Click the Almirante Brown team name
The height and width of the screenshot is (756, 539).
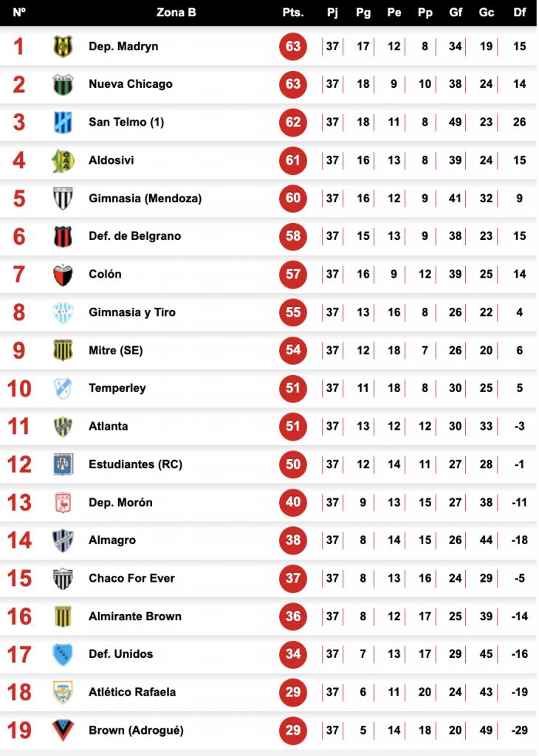[135, 616]
